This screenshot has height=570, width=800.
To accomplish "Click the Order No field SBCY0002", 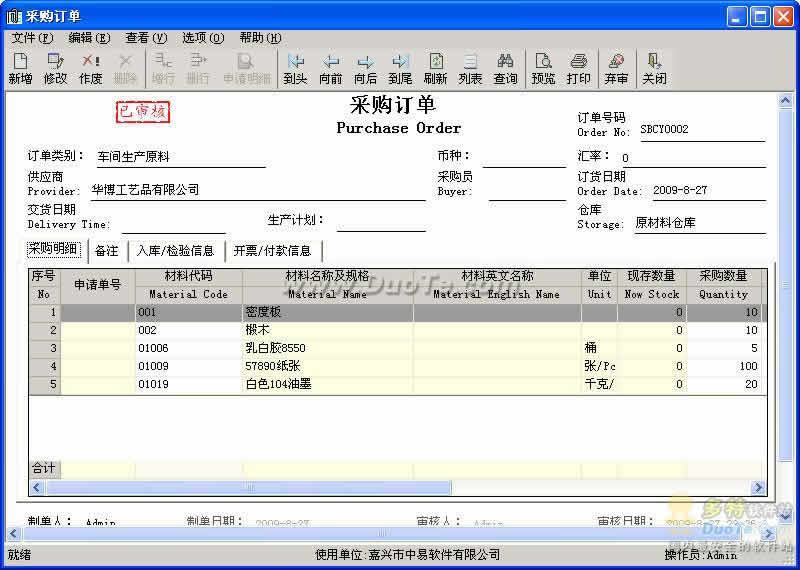I will 703,130.
